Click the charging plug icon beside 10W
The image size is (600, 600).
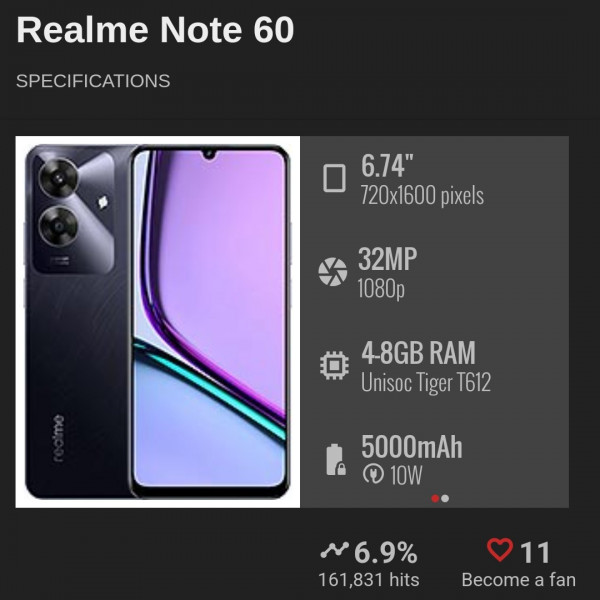point(373,474)
